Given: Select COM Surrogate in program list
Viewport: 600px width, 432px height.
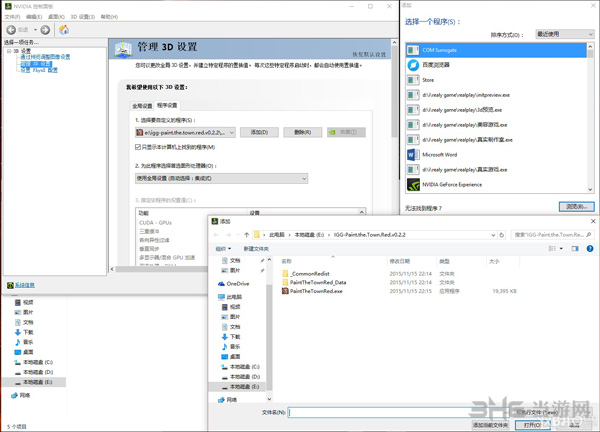Looking at the screenshot, I should click(496, 50).
